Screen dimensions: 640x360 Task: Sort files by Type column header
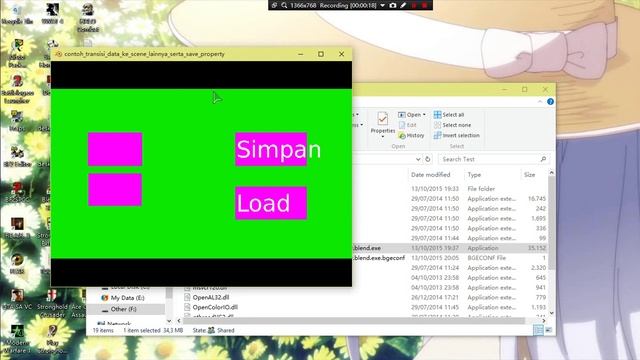coord(474,175)
